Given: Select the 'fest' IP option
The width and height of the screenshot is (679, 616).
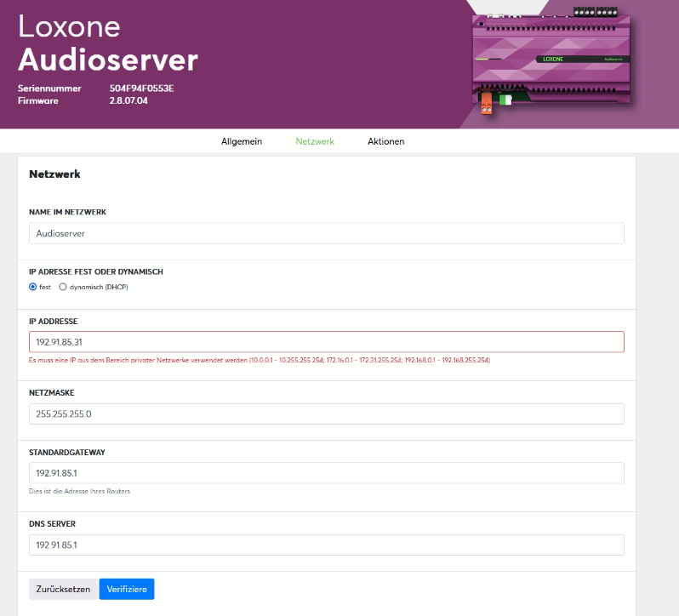Looking at the screenshot, I should coord(33,287).
